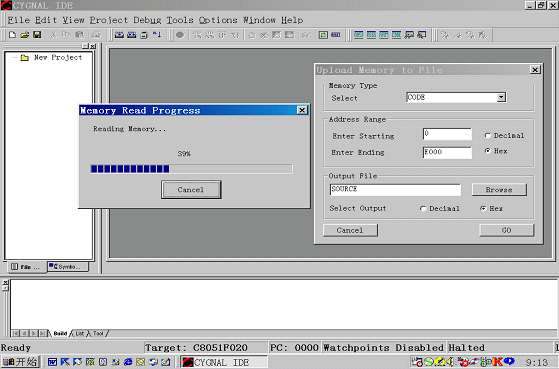Select Hex radio for address range

click(487, 151)
